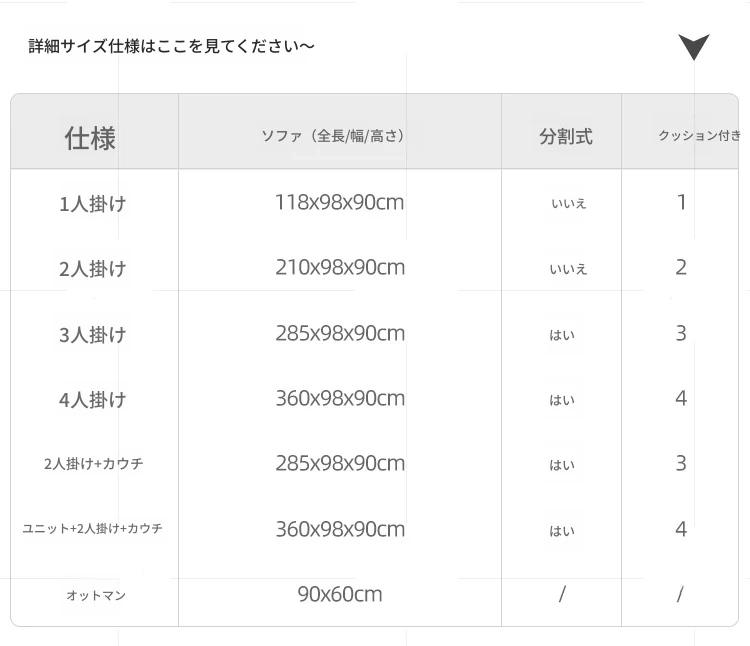Select the 3人掛け row label
750x646 pixels.
[92, 334]
